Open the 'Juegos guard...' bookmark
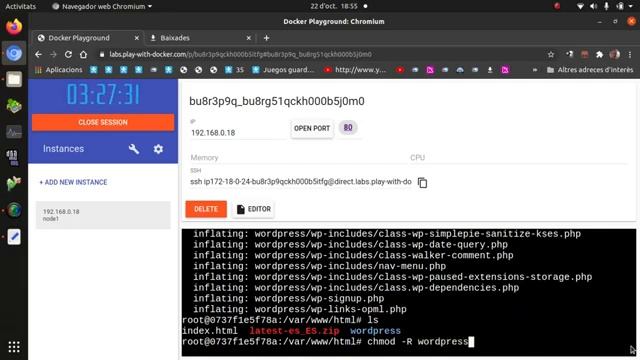 click(283, 70)
